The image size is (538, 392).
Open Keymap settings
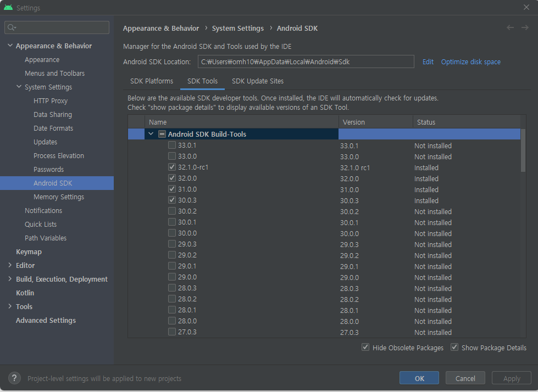tap(29, 251)
